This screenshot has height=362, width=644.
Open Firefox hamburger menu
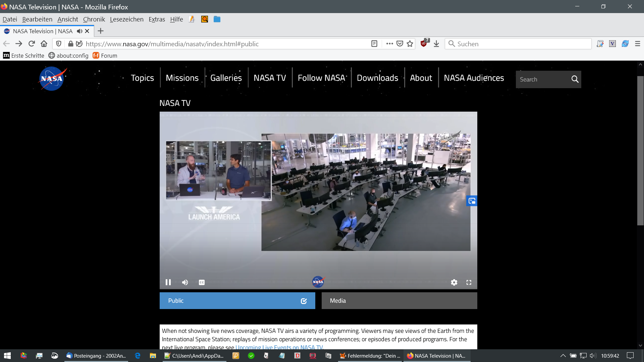[637, 44]
